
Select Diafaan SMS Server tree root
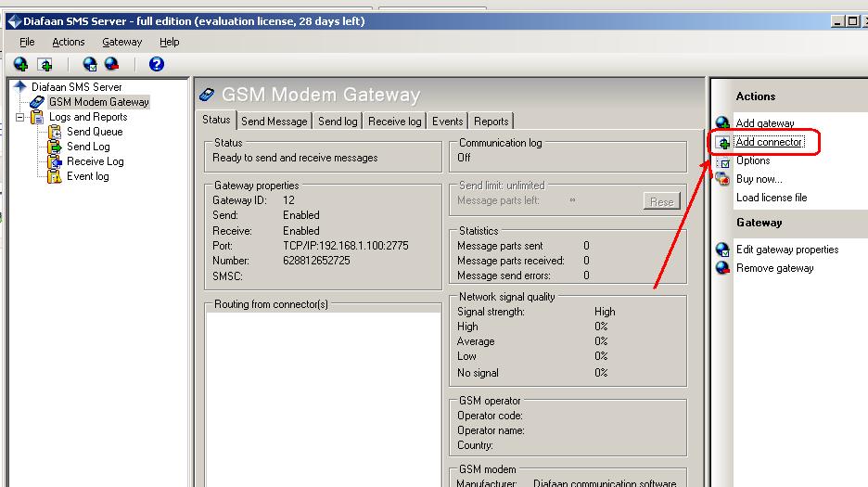click(x=76, y=87)
